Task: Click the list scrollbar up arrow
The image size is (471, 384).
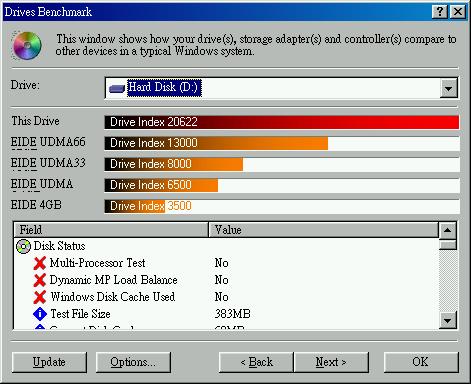Action: pyautogui.click(x=448, y=230)
